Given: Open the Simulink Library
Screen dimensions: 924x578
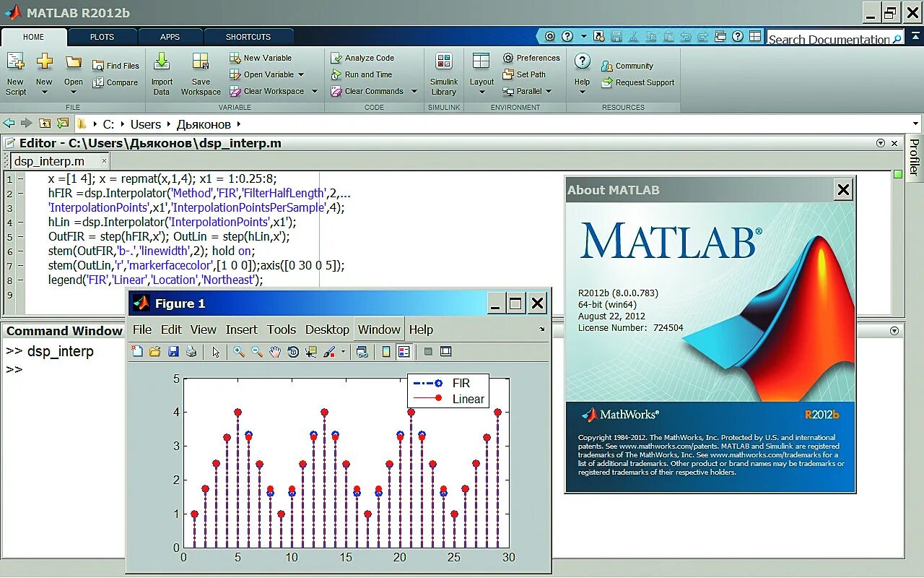Looking at the screenshot, I should tap(444, 73).
